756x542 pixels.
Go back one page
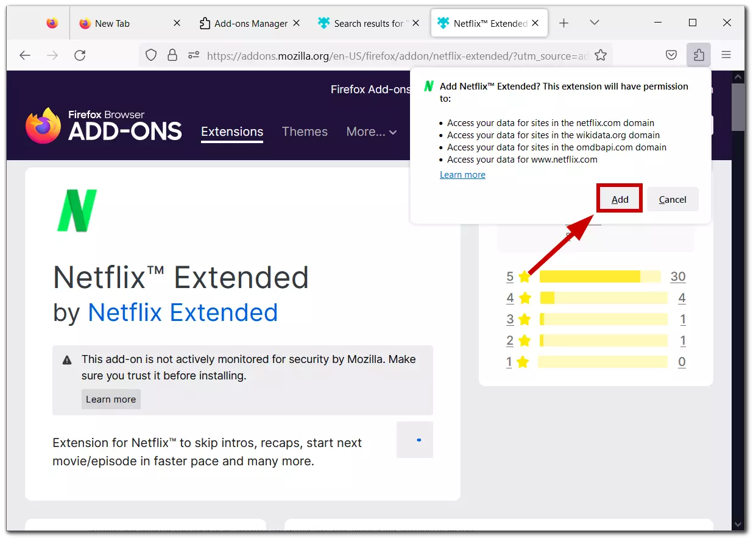pos(25,55)
